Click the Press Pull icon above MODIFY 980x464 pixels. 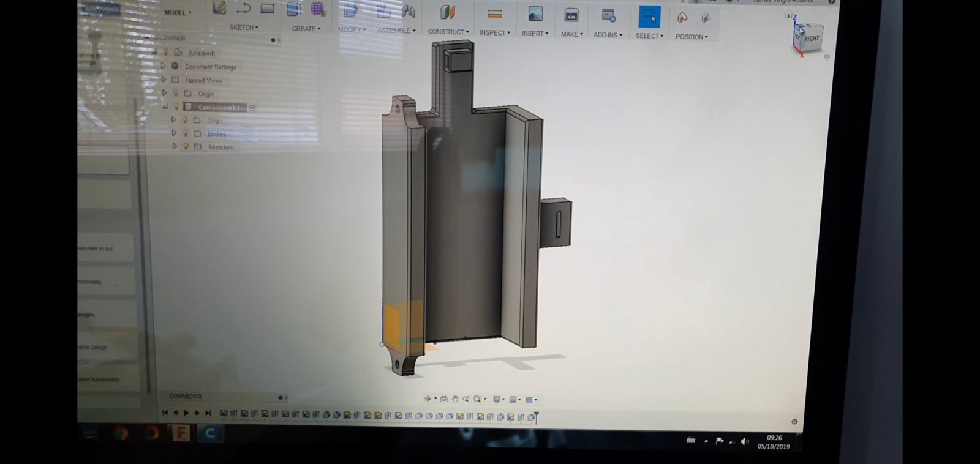pyautogui.click(x=350, y=10)
